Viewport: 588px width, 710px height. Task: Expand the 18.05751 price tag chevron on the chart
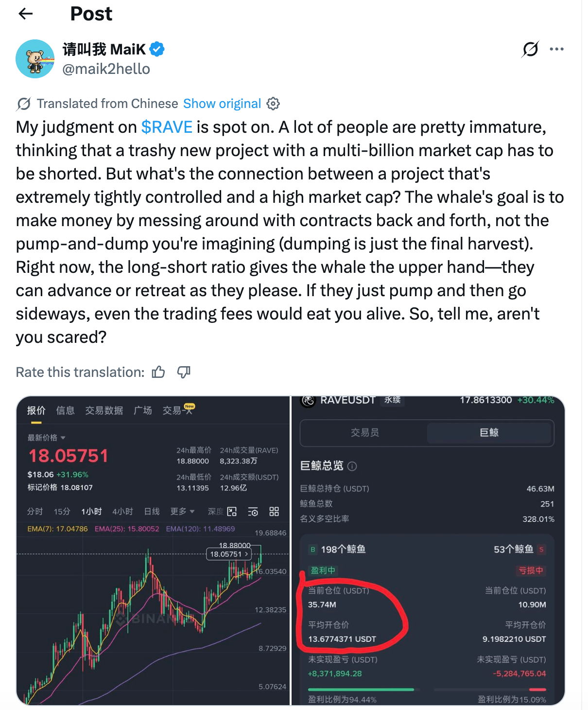[x=246, y=554]
